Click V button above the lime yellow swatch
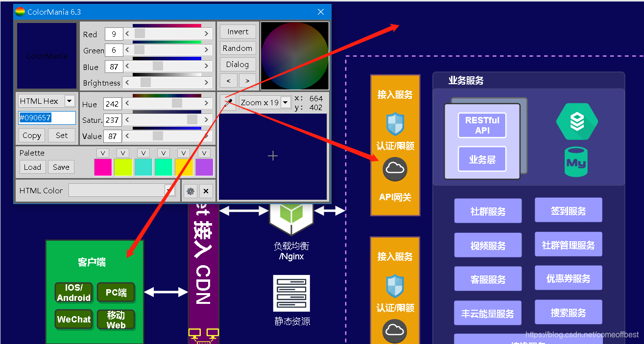 (x=123, y=153)
